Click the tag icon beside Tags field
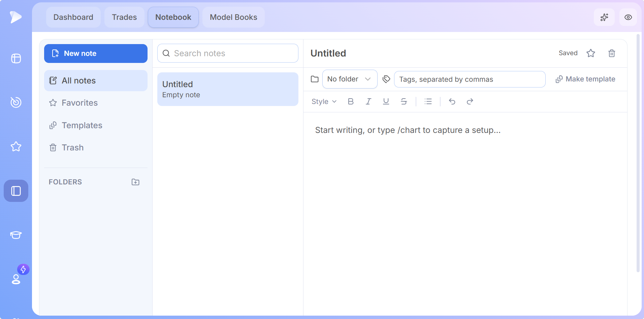644x319 pixels. [x=386, y=79]
